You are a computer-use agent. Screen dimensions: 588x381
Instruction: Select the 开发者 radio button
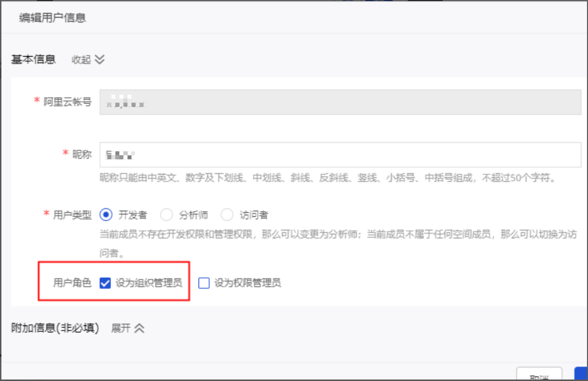(x=106, y=215)
